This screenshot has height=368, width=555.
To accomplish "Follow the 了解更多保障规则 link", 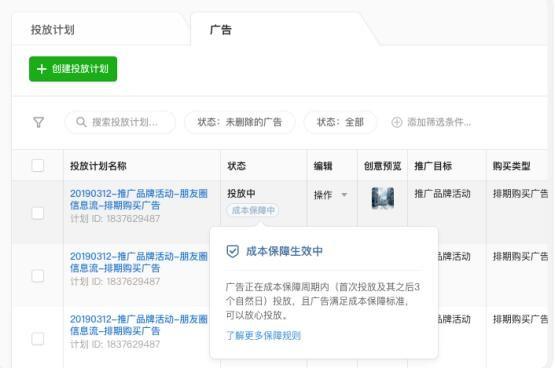I will (x=263, y=335).
